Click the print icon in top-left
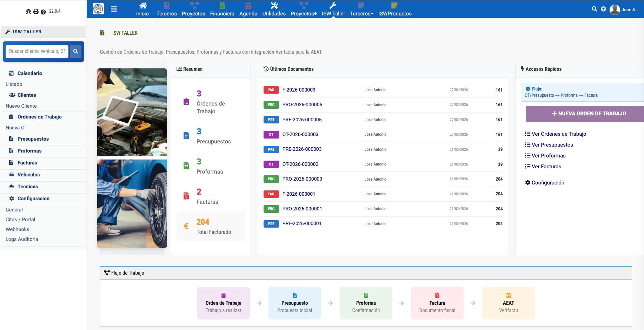Viewport: 644px width, 330px height. point(36,12)
